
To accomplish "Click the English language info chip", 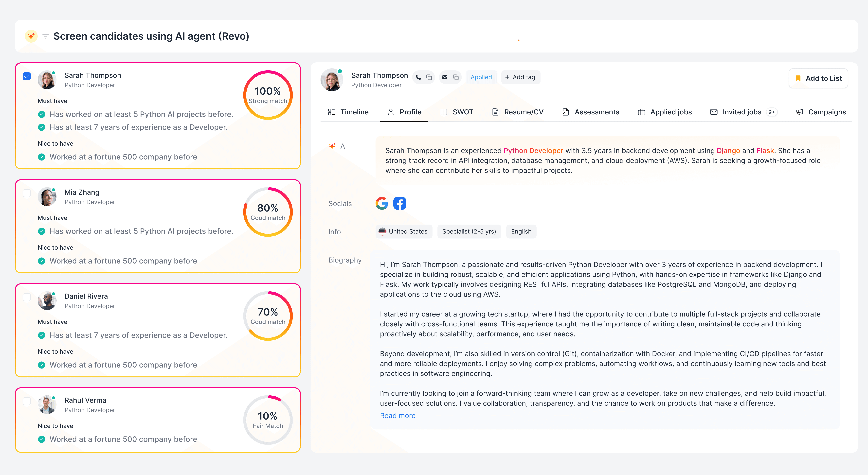I will (x=521, y=231).
